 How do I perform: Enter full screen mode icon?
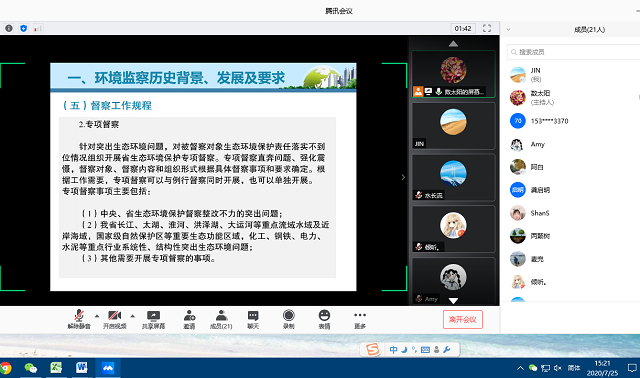pos(487,28)
